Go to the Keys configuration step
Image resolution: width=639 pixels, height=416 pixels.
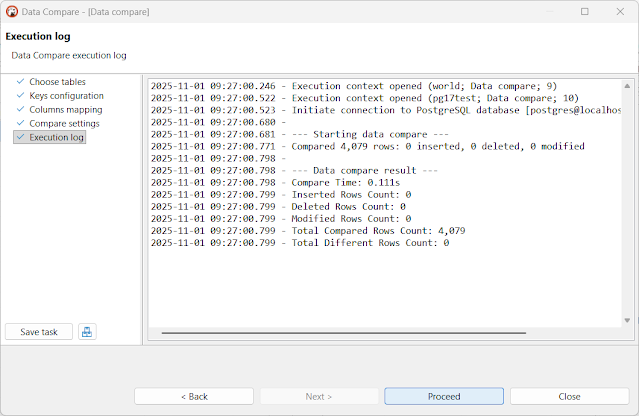tap(66, 96)
